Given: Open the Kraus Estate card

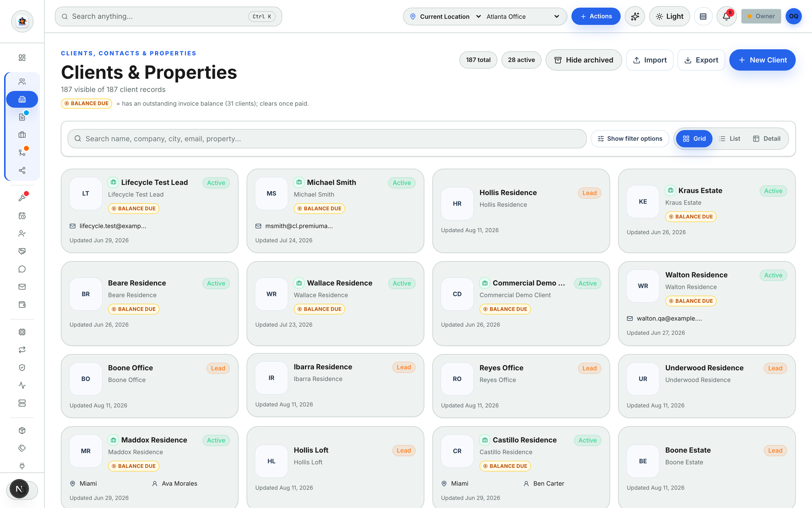Looking at the screenshot, I should coord(707,211).
